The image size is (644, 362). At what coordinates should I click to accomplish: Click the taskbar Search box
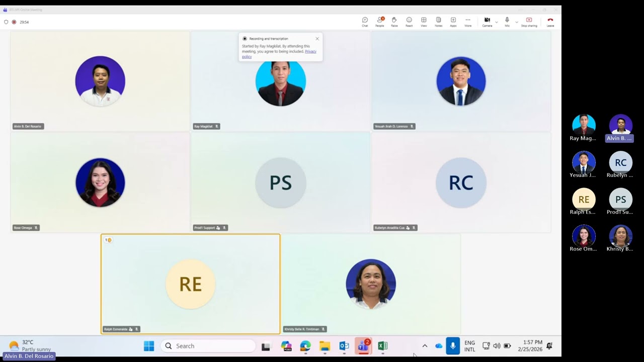(208, 346)
